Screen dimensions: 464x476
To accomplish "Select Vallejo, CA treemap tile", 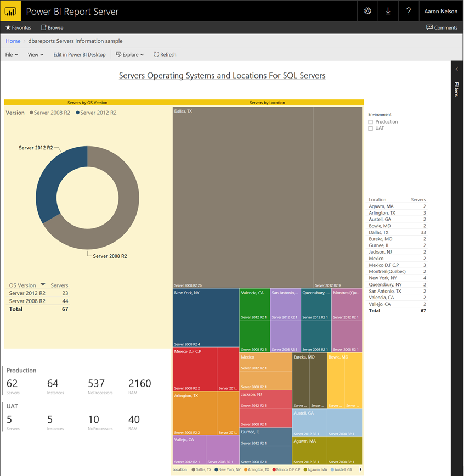I will (206, 450).
